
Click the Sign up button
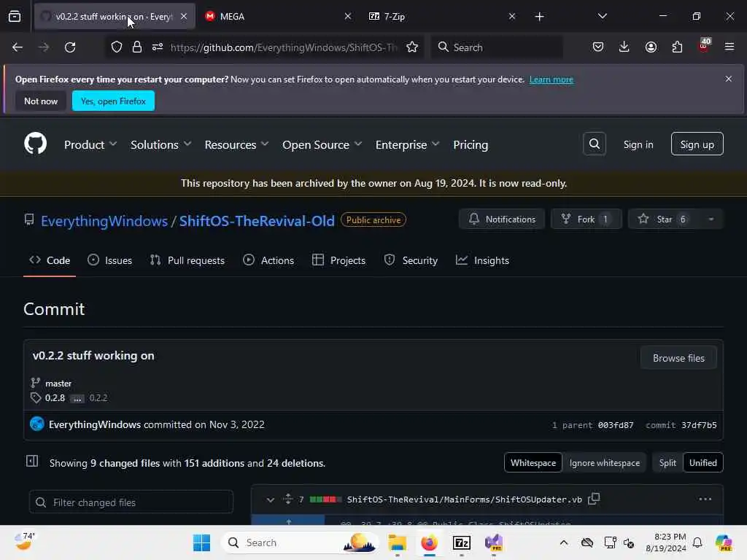click(697, 144)
